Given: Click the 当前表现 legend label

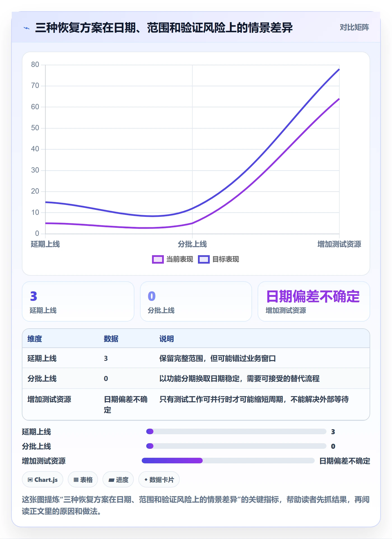Looking at the screenshot, I should coord(180,259).
